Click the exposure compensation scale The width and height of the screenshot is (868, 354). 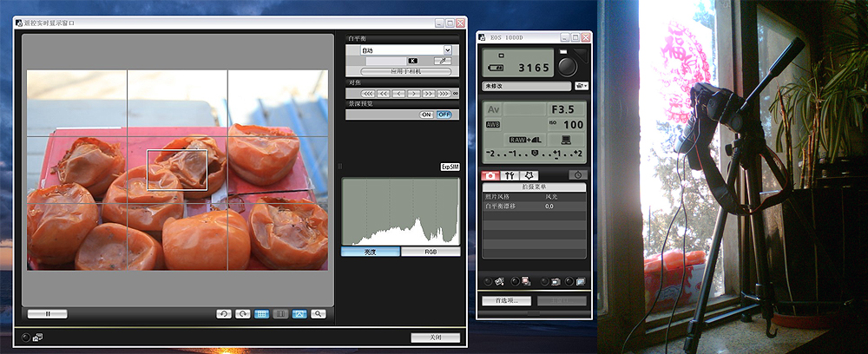coord(534,154)
